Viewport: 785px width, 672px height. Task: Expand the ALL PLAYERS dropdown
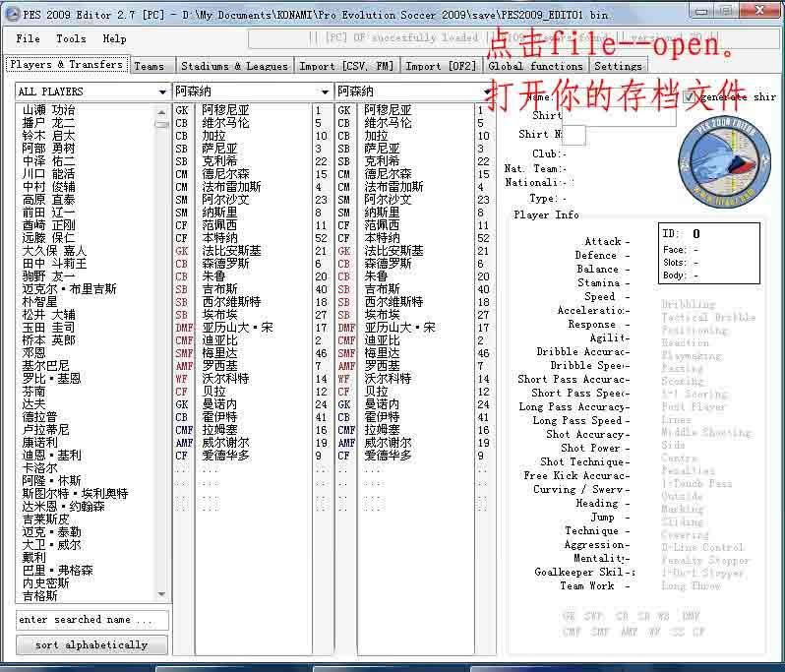coord(162,92)
